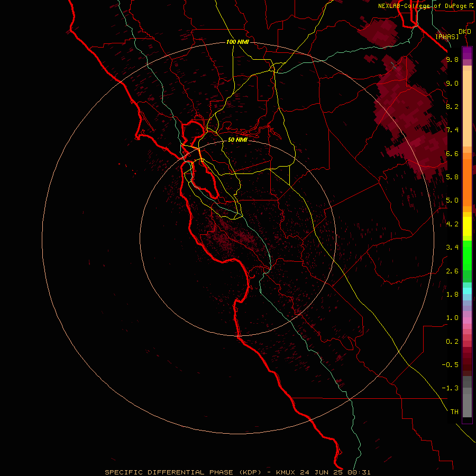This screenshot has width=476, height=476.
Task: Click the bright green swatch in the color bar
Action: tap(467, 255)
